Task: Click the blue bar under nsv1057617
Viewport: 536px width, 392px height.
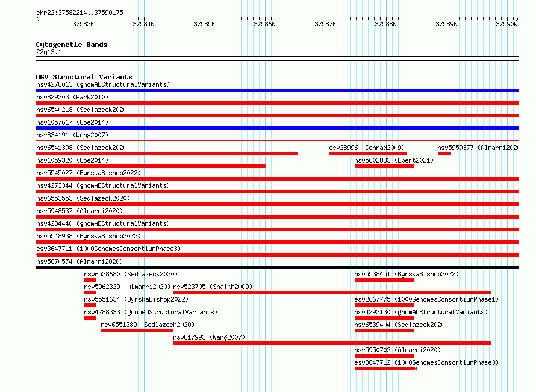Action: click(277, 128)
